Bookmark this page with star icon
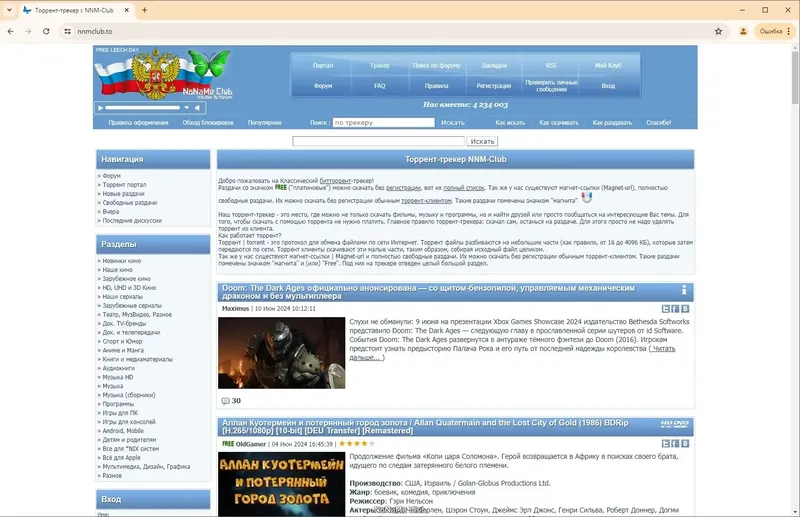This screenshot has width=800, height=517. coord(718,31)
